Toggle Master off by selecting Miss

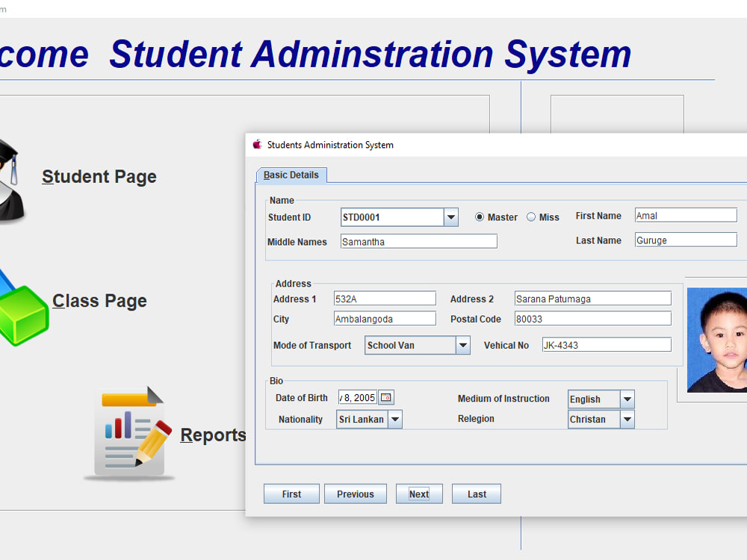pos(530,217)
